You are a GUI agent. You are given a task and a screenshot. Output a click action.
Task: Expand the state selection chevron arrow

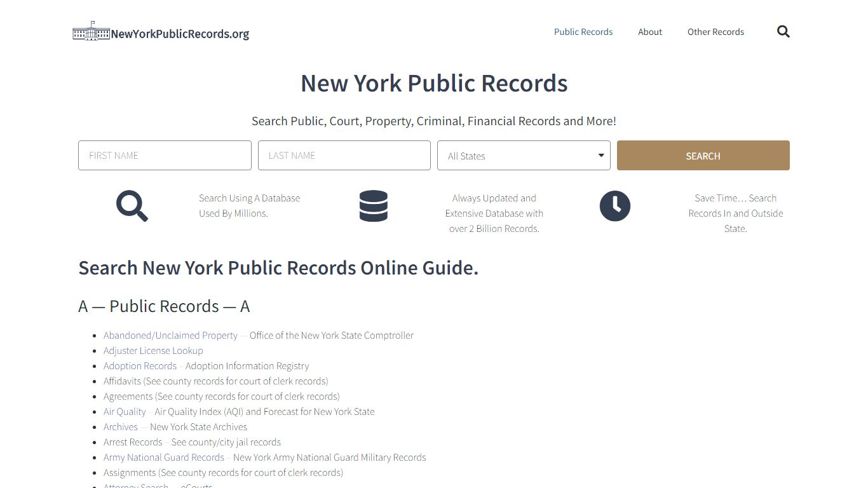(600, 155)
